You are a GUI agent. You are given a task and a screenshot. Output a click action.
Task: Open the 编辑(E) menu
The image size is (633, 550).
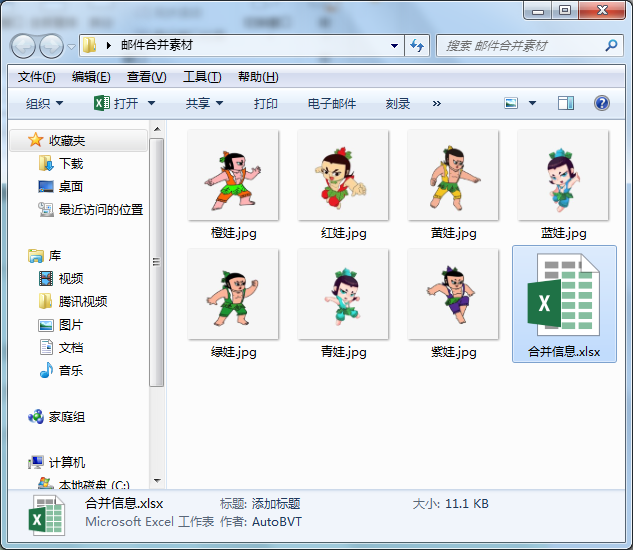91,77
